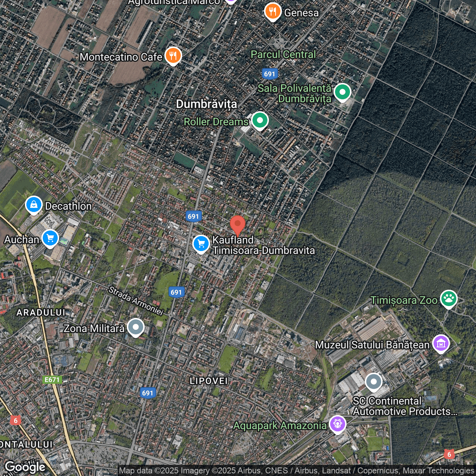This screenshot has height=476, width=476.
Task: Click the Map data attribution text
Action: 296,471
